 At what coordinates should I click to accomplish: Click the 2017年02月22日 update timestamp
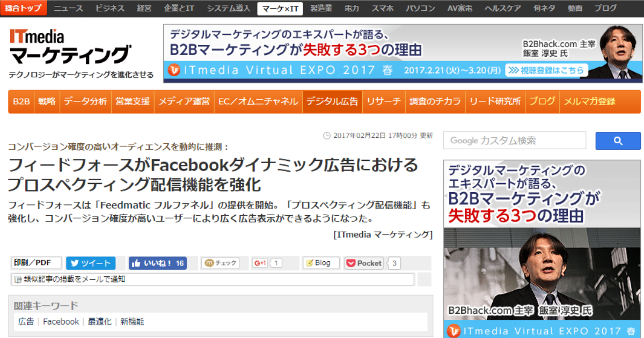click(378, 136)
